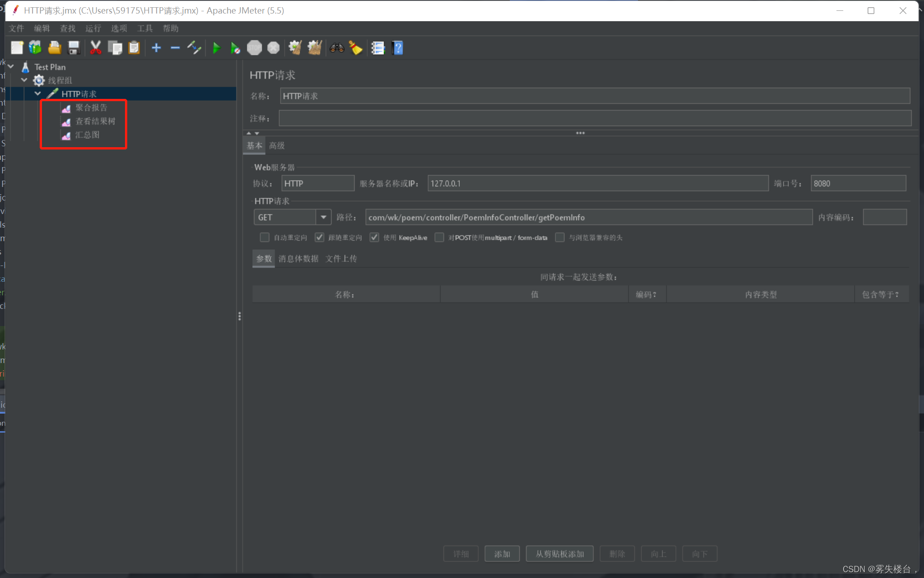The image size is (924, 578).
Task: Click the 详细 button
Action: coord(461,554)
